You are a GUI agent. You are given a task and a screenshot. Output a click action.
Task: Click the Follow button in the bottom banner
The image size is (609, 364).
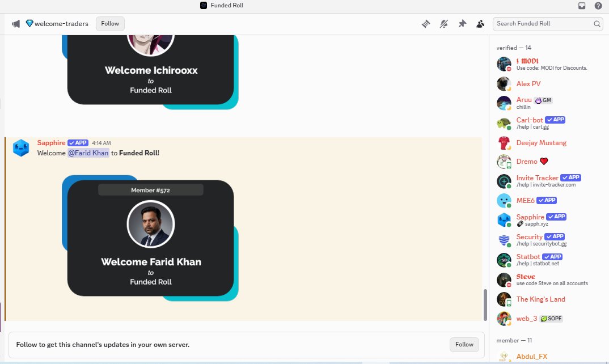[x=464, y=345]
